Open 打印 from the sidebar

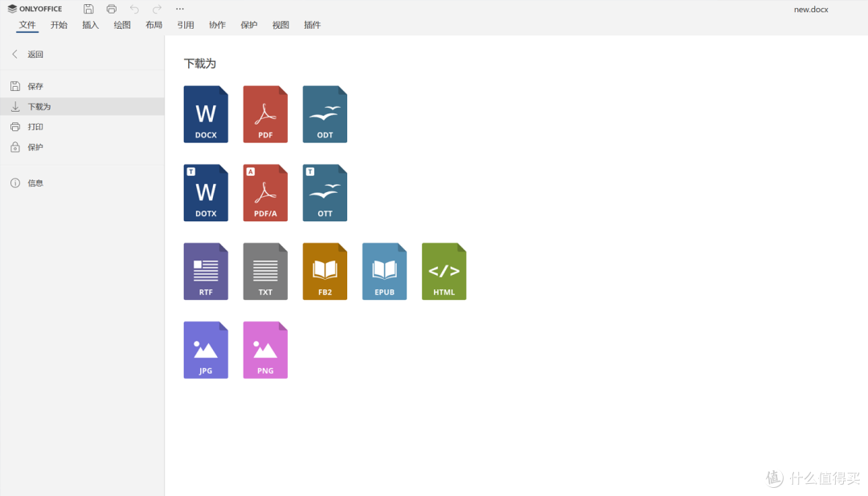(x=82, y=127)
